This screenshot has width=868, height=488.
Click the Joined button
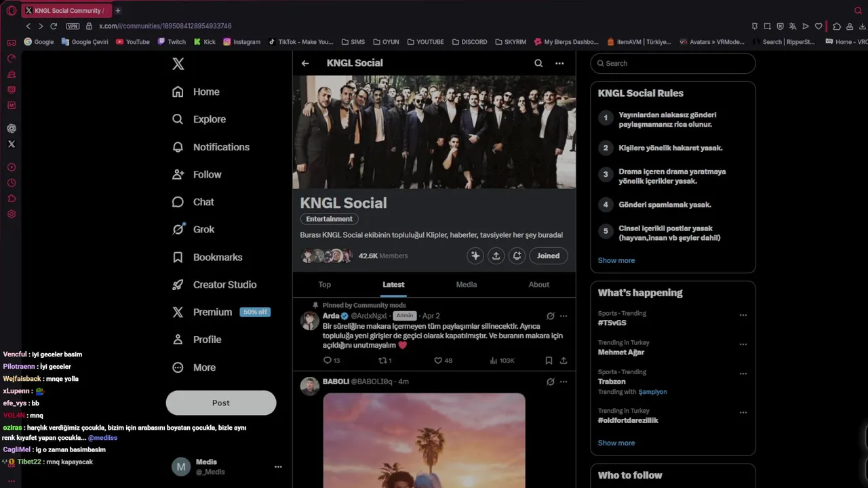coord(549,256)
